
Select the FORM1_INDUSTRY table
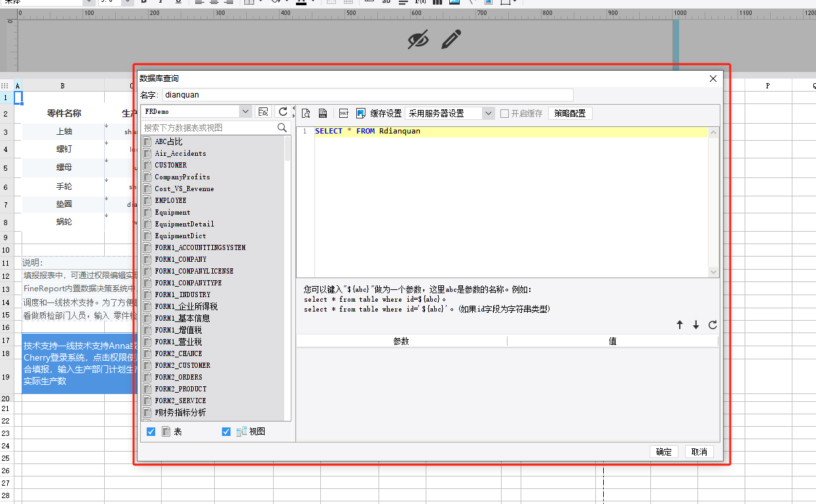point(183,295)
